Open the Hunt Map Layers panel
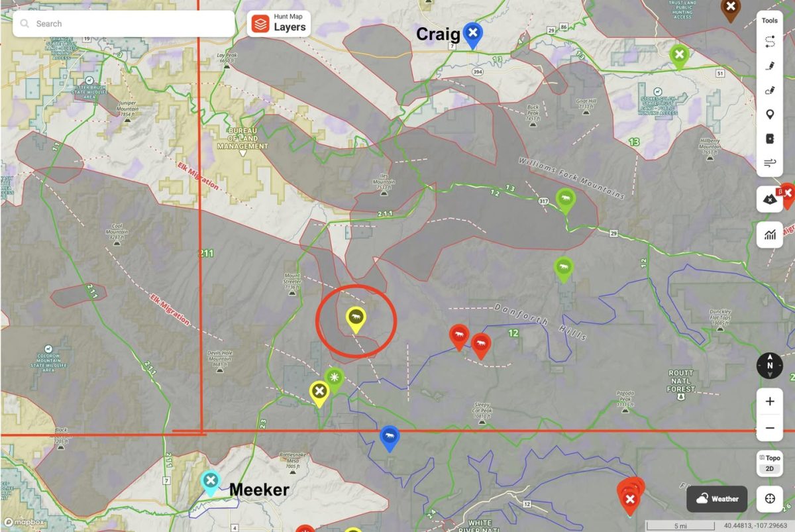The width and height of the screenshot is (795, 532). click(279, 24)
